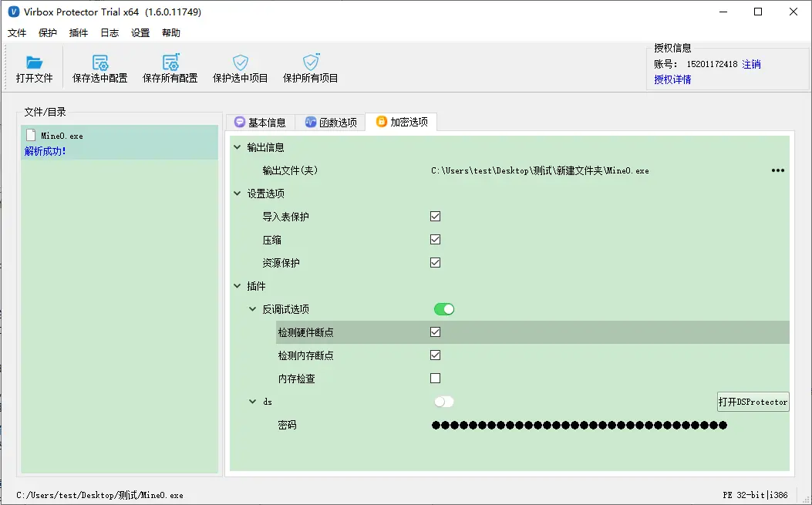Collapse the ds group chevron
Screen dimensions: 812x505
coord(253,402)
